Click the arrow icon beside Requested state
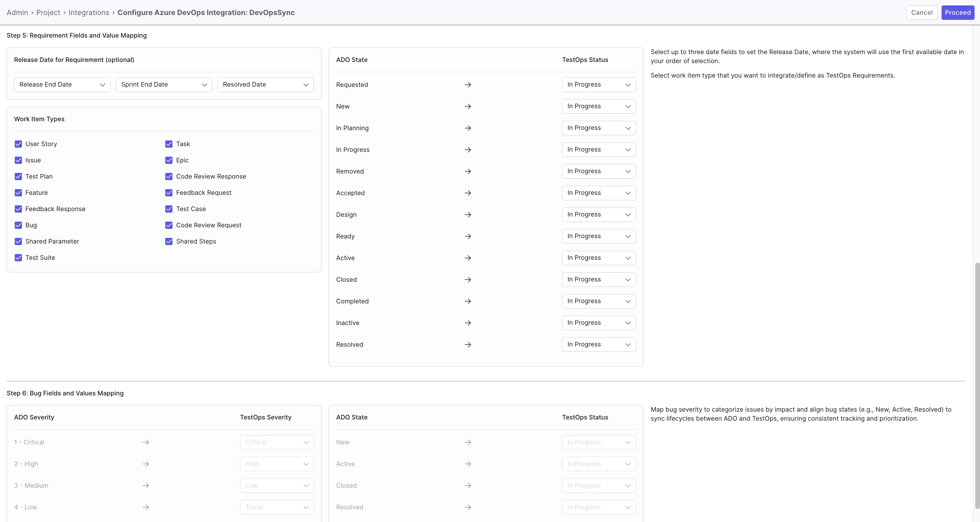The image size is (980, 522). point(468,84)
